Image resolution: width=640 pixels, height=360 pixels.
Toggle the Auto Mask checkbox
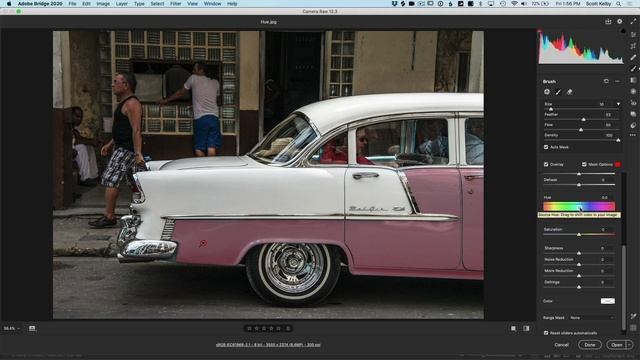click(546, 147)
